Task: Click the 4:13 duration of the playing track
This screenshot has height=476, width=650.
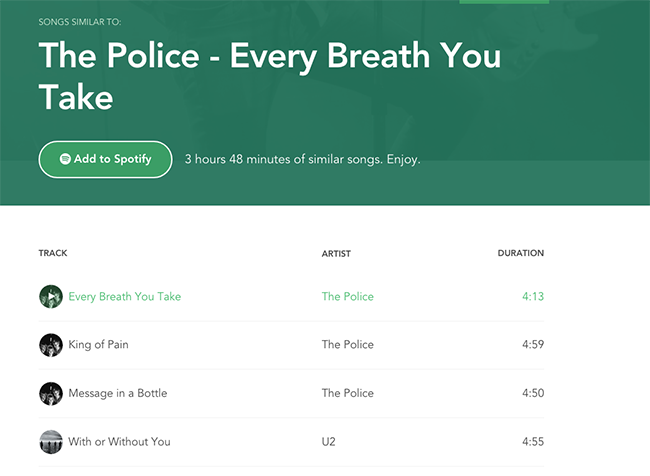Action: pyautogui.click(x=533, y=296)
